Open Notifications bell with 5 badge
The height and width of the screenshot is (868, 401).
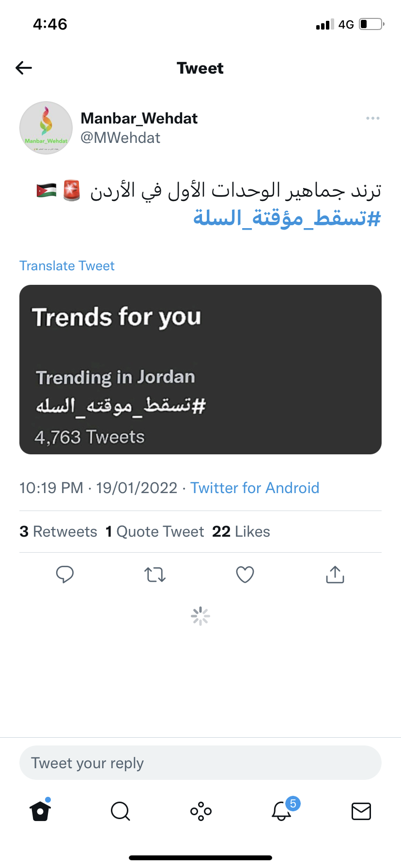coord(281,811)
